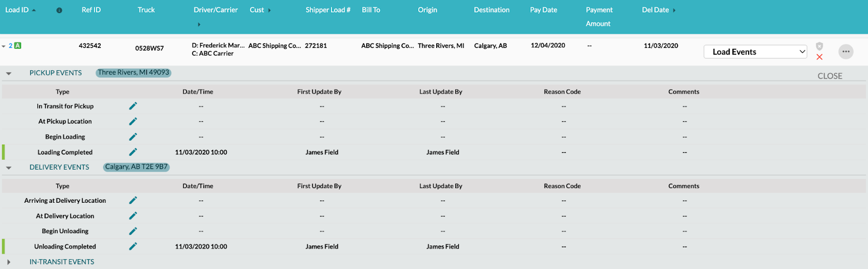Click the CLOSE button
868x269 pixels.
click(829, 76)
